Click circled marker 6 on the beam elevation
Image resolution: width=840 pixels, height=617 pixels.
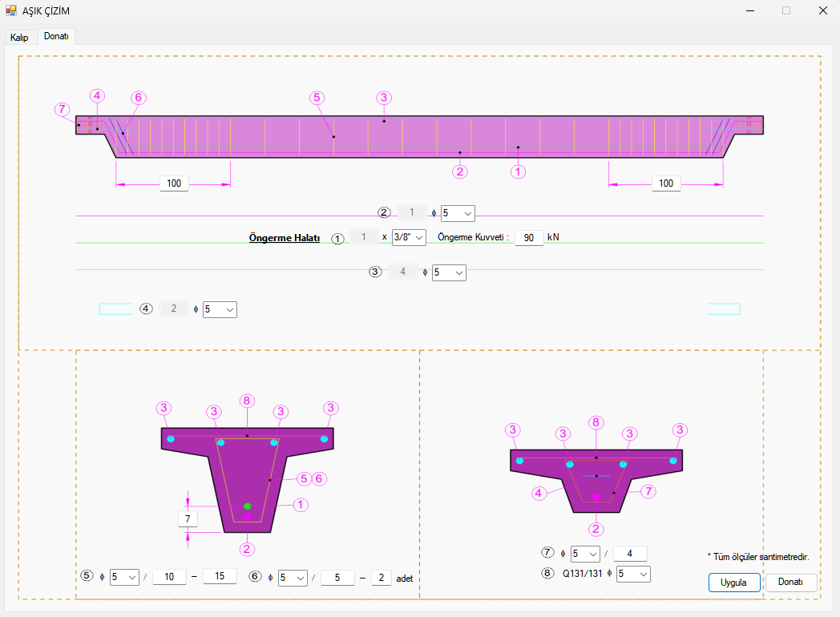tap(138, 98)
